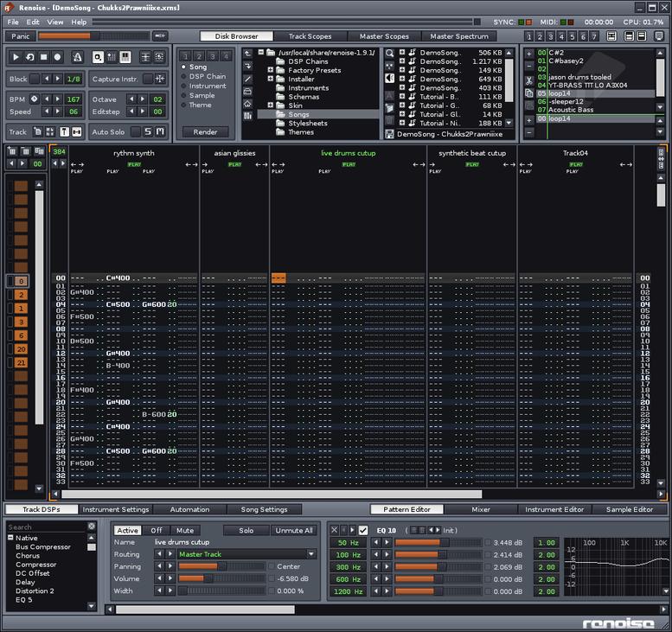
Task: Click the Record (edit mode) button
Action: [x=58, y=57]
